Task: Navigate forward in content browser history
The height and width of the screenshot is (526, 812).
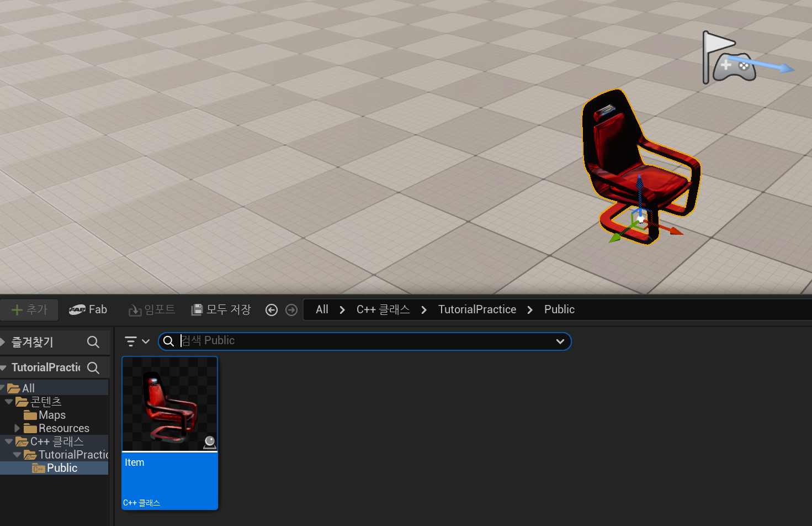Action: 291,310
